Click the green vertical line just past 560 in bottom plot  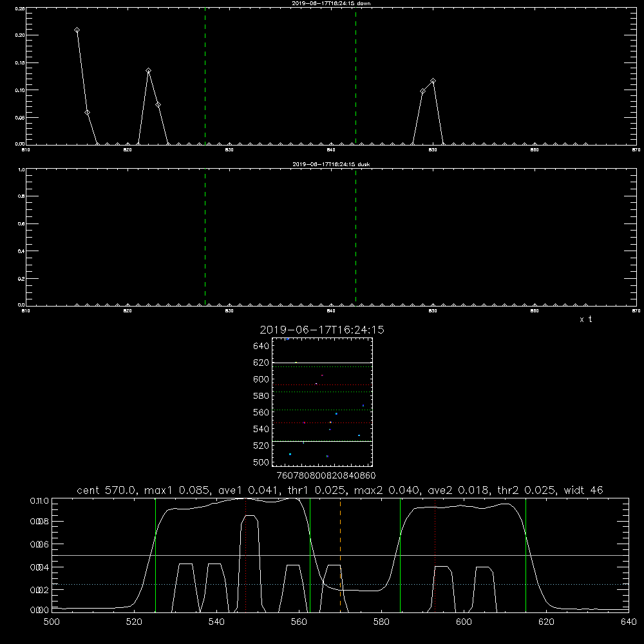[310, 555]
